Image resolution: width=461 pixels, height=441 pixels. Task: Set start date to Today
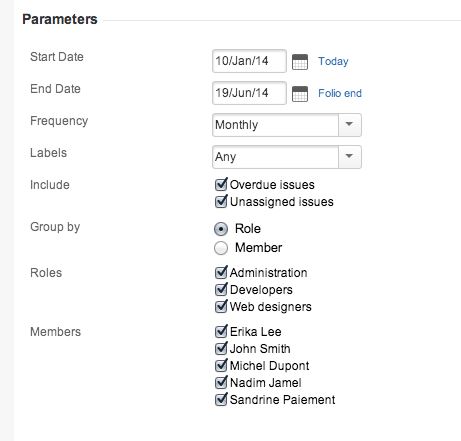[333, 61]
